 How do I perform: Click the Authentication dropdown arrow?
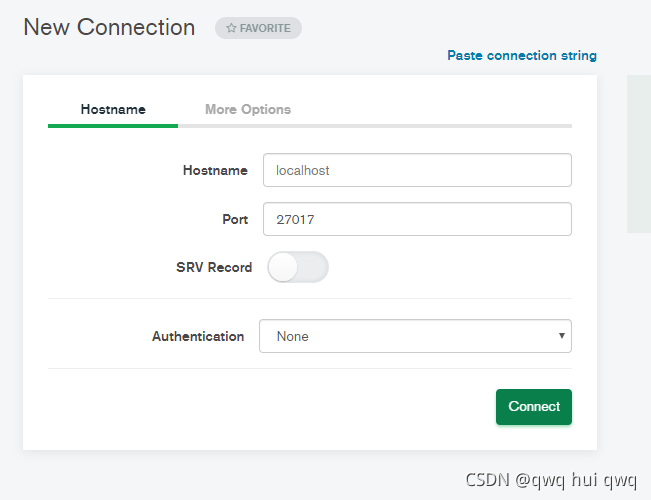(x=561, y=336)
